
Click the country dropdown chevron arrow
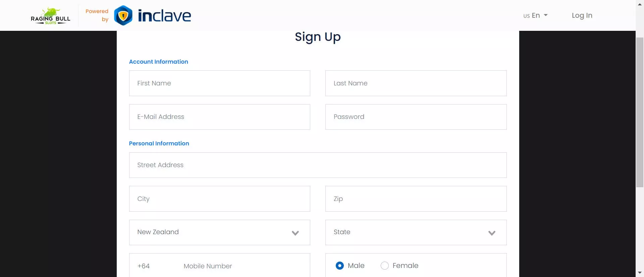click(x=295, y=233)
